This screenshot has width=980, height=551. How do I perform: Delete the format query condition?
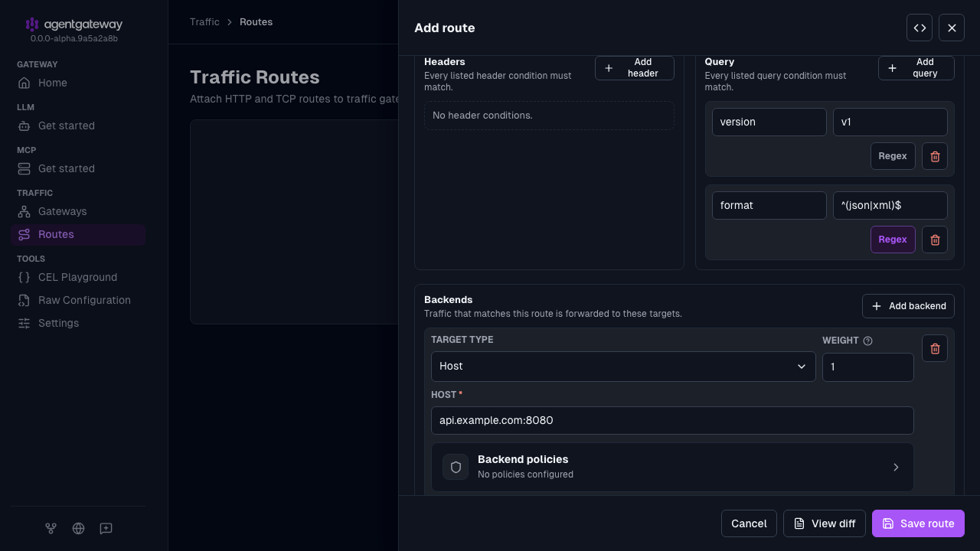click(x=935, y=240)
